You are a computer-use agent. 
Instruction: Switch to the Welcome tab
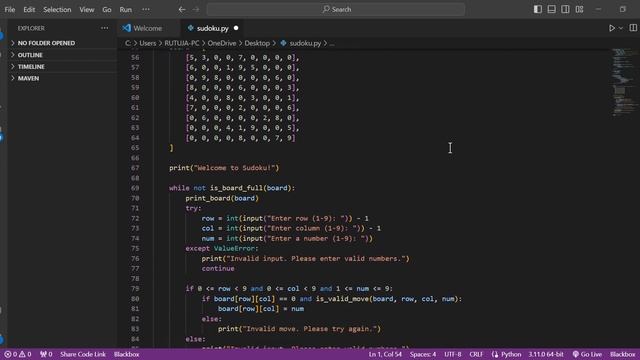[x=149, y=28]
